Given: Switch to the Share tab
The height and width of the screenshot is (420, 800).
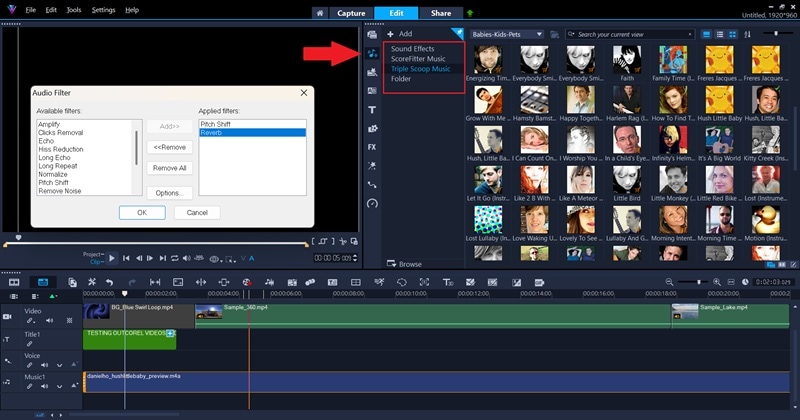Looking at the screenshot, I should pos(441,13).
